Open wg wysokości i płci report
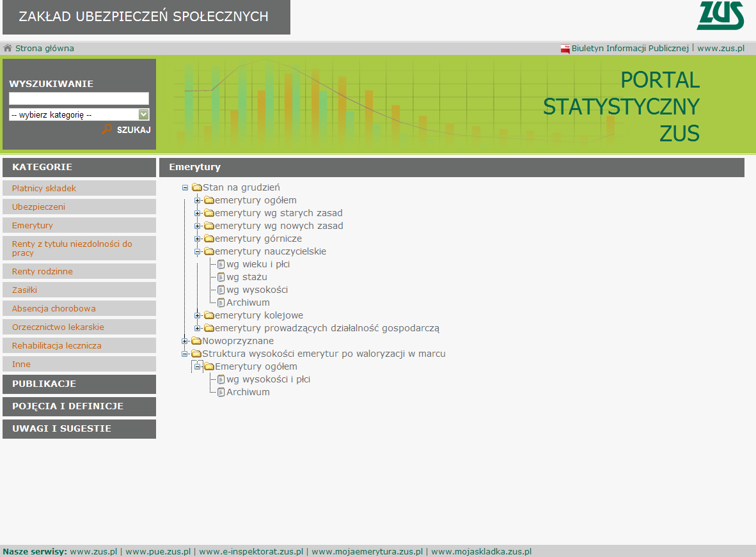The image size is (756, 557). tap(268, 379)
